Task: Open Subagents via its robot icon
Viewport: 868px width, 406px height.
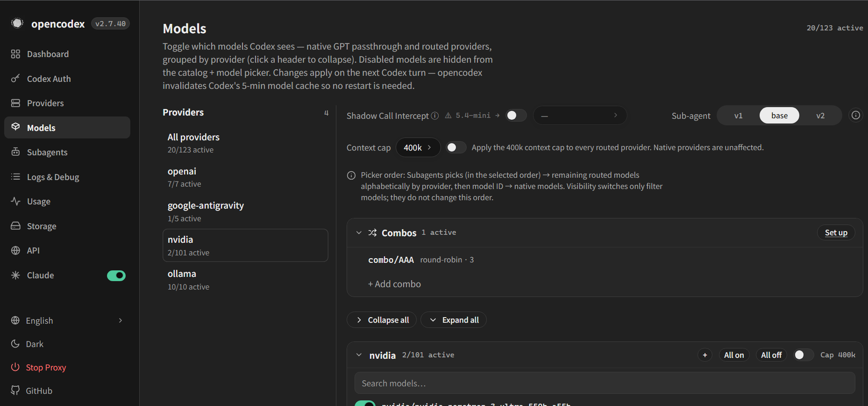Action: [15, 152]
